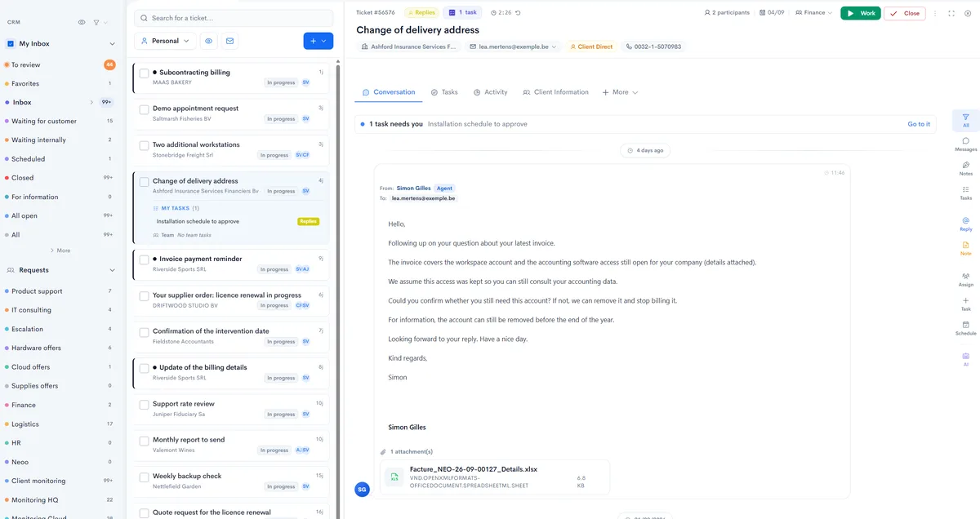Toggle the CRM sidebar eye visibility icon
980x519 pixels.
81,22
